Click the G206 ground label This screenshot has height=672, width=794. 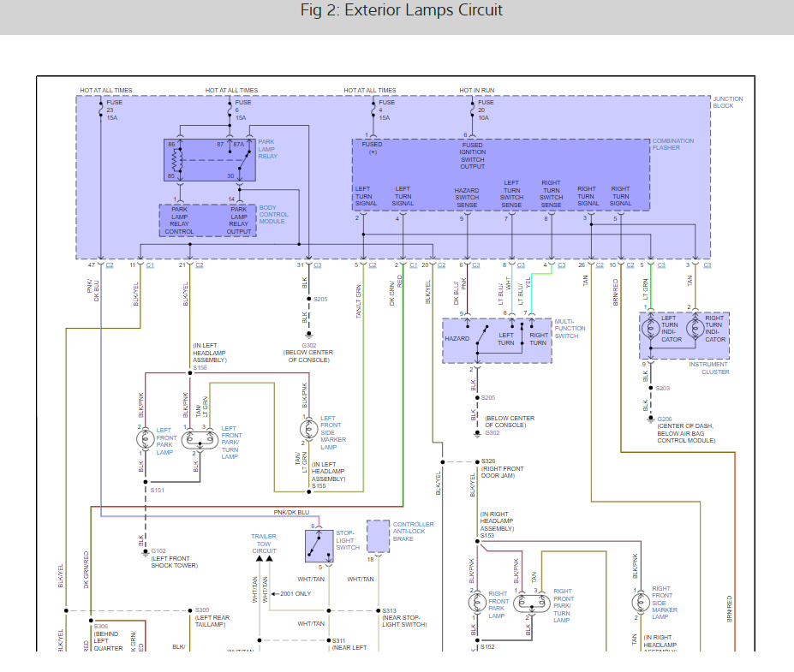[665, 419]
